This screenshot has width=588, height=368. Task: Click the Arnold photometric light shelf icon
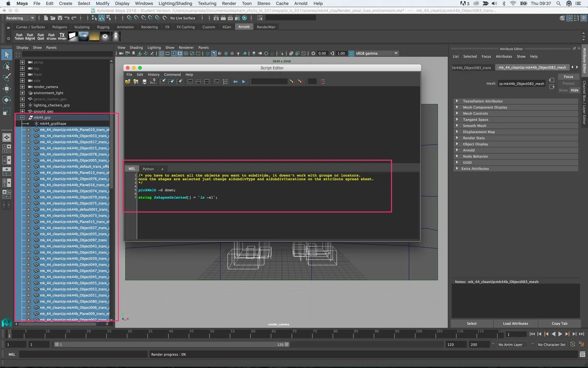pyautogui.click(x=116, y=36)
